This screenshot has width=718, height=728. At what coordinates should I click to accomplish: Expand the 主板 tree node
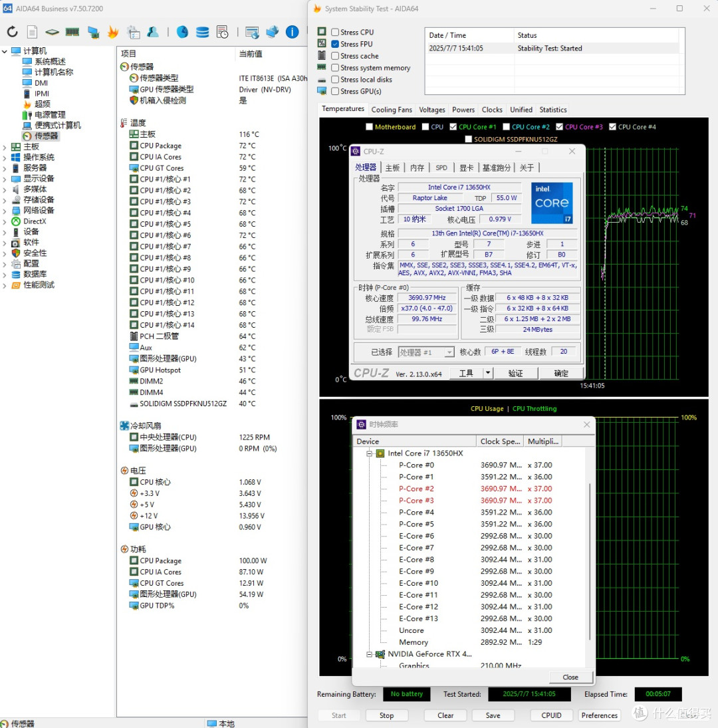5,147
